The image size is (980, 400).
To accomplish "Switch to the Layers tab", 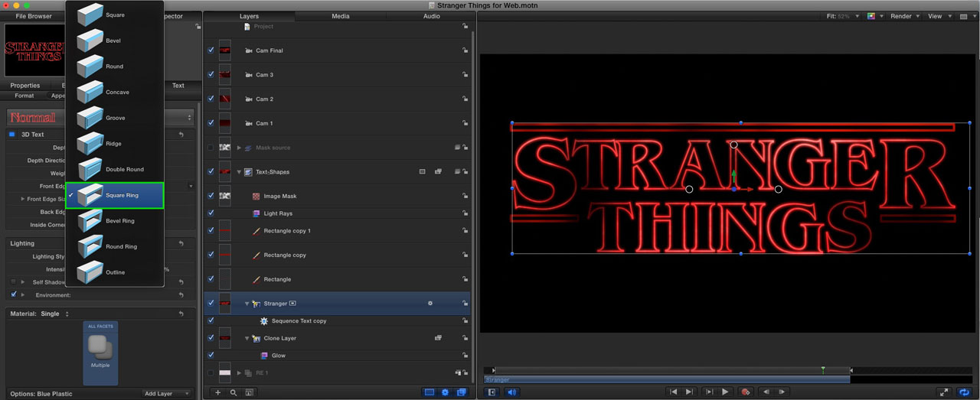I will point(249,16).
